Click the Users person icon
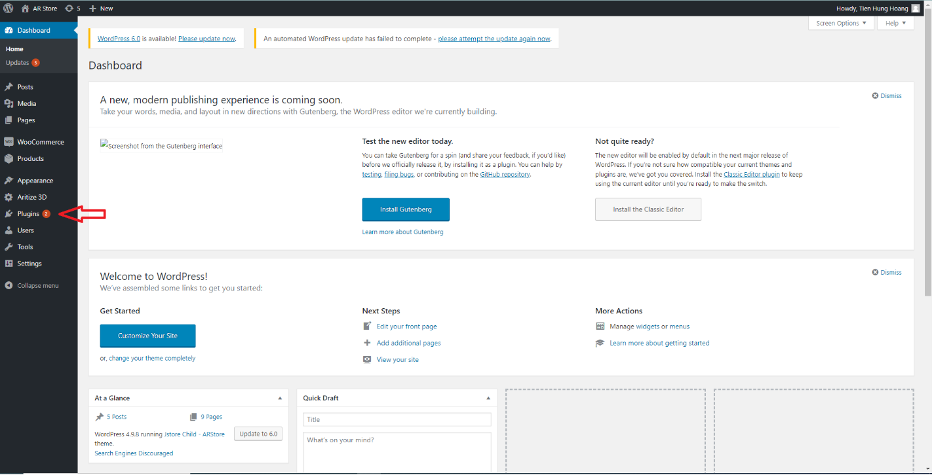This screenshot has height=476, width=936. (x=8, y=231)
